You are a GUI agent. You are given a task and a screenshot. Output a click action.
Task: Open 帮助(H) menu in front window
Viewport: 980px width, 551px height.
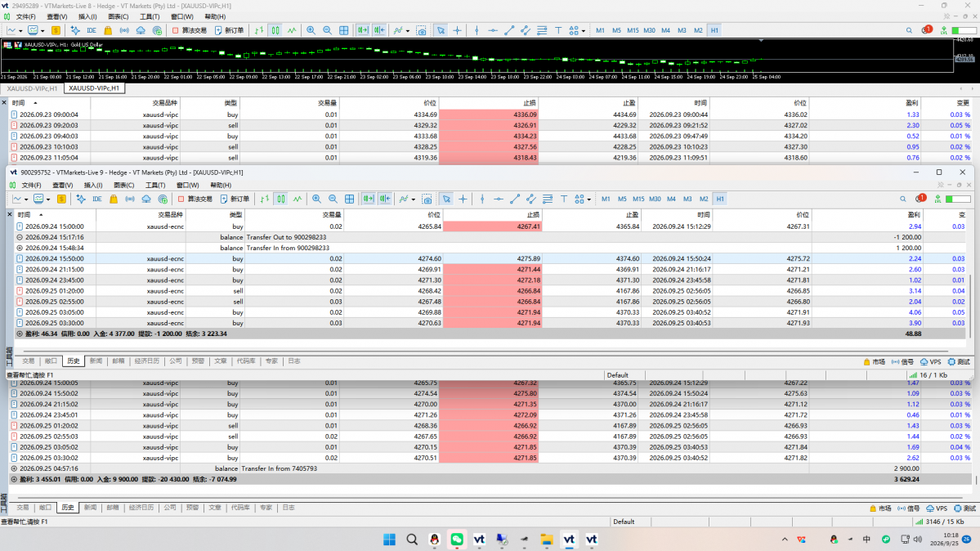pyautogui.click(x=221, y=185)
